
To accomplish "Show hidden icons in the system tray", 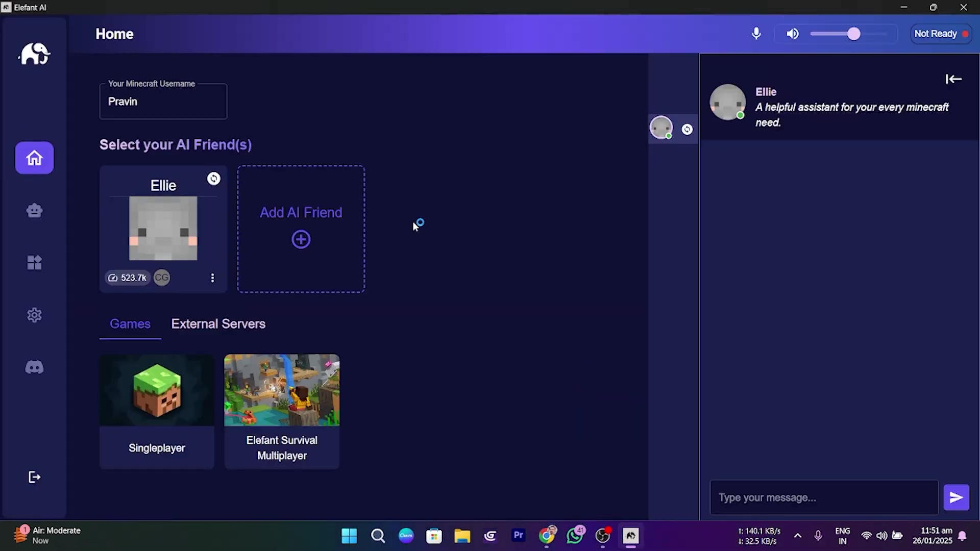I will [798, 536].
